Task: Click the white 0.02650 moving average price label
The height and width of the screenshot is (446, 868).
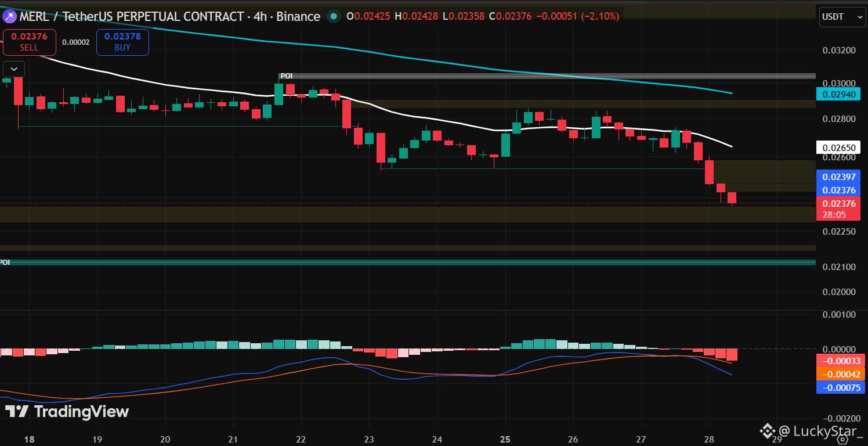Action: pos(838,147)
